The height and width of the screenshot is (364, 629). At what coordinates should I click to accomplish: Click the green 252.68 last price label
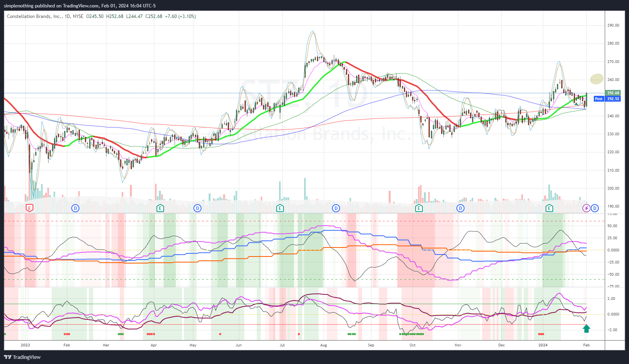613,93
